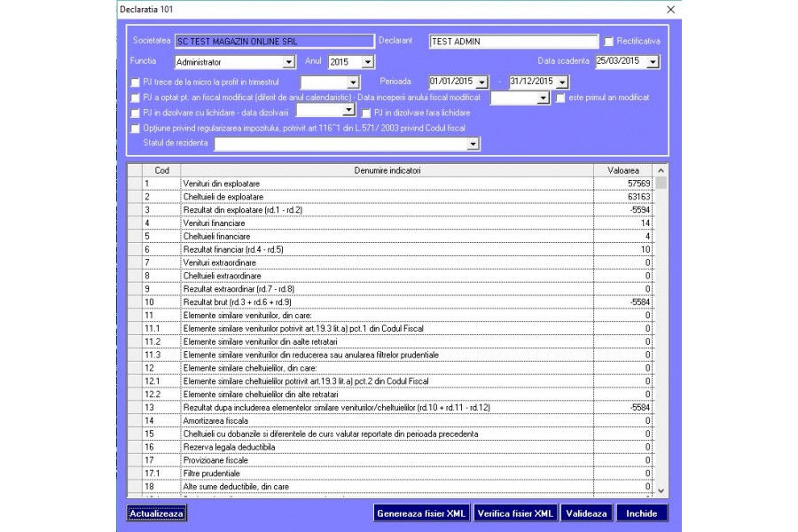Expand the trimestrul dropdown
The height and width of the screenshot is (532, 798).
353,82
